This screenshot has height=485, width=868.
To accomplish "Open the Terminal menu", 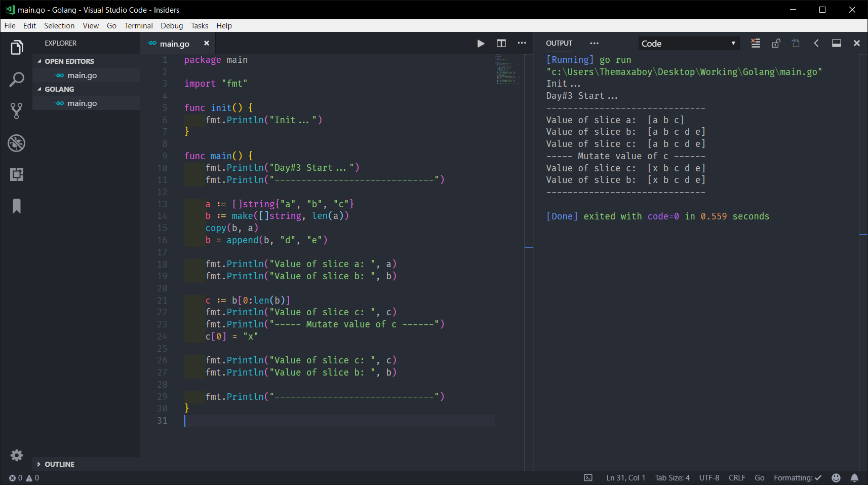I will click(138, 25).
